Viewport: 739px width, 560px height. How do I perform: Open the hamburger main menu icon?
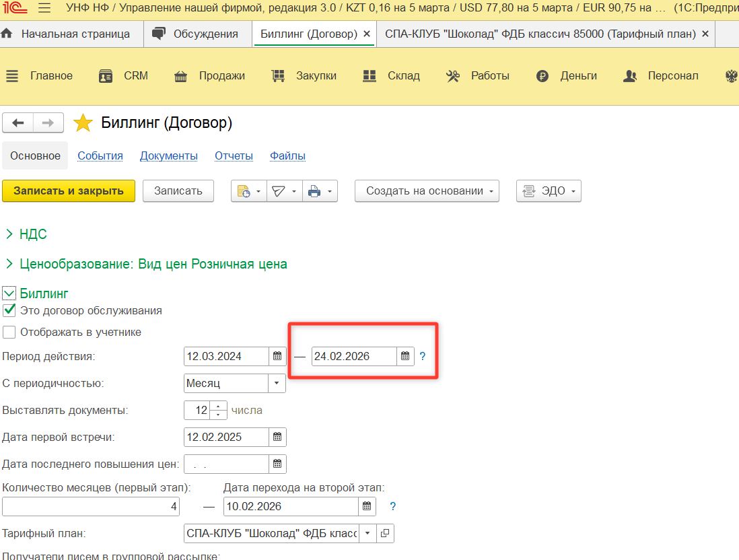pos(44,9)
